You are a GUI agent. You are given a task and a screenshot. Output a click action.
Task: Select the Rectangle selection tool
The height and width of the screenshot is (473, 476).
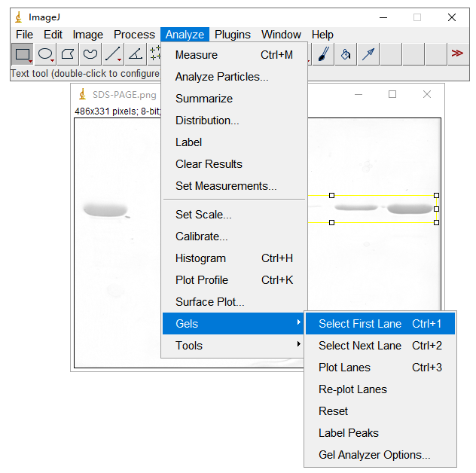click(23, 53)
